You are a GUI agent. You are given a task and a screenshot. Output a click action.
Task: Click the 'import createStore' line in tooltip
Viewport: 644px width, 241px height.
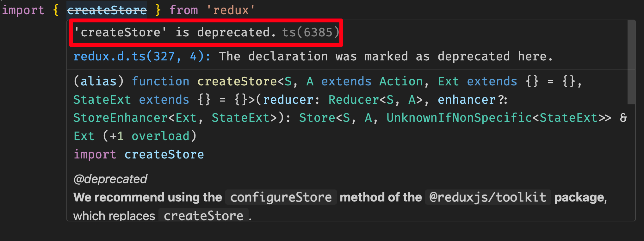click(139, 154)
